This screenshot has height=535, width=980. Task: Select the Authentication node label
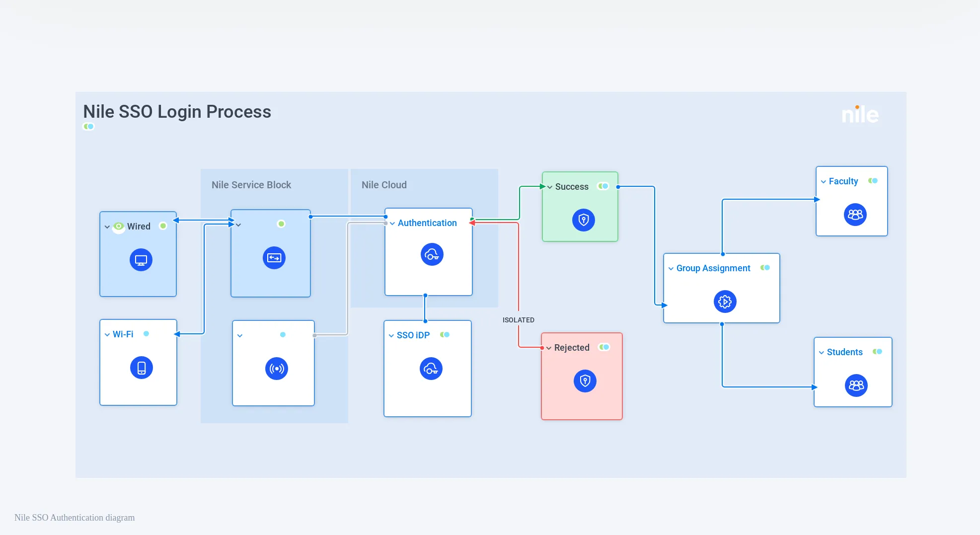click(x=427, y=223)
